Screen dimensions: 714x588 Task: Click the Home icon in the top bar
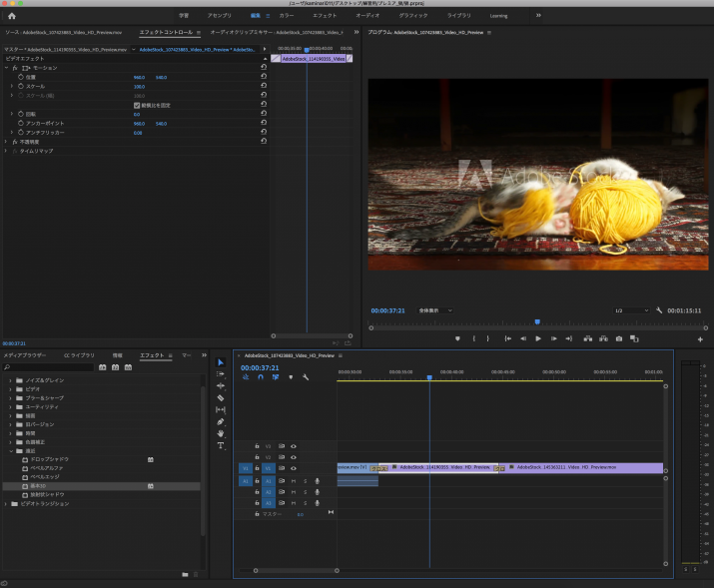[12, 16]
